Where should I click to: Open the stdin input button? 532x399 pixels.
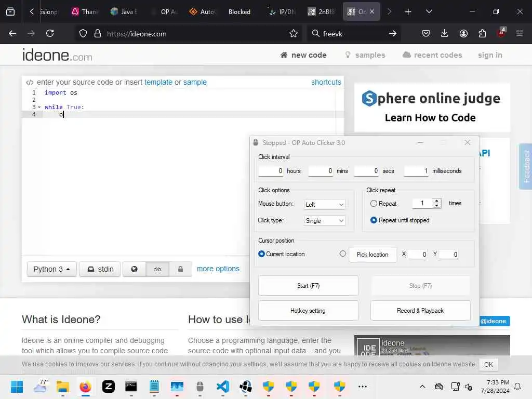tap(100, 269)
